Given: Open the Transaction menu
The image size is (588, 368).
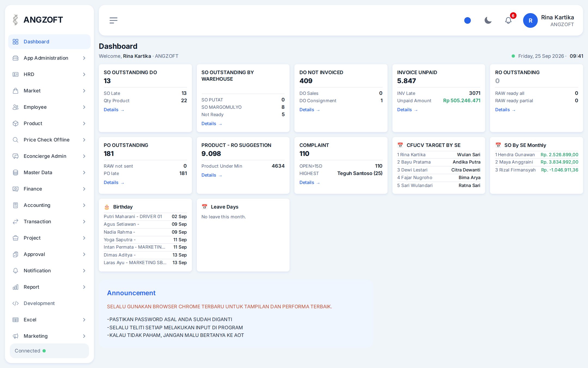Looking at the screenshot, I should click(x=49, y=222).
